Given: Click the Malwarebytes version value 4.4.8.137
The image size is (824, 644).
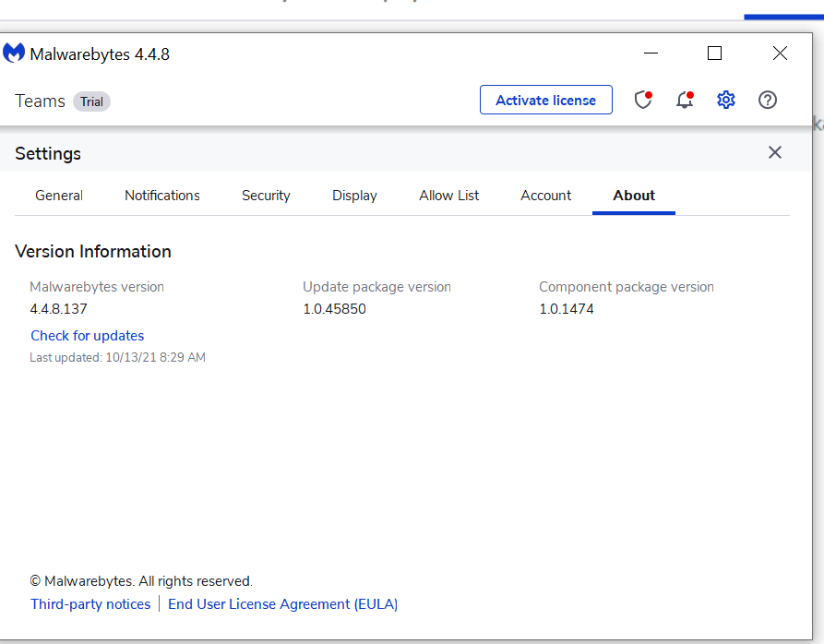Looking at the screenshot, I should click(58, 309).
